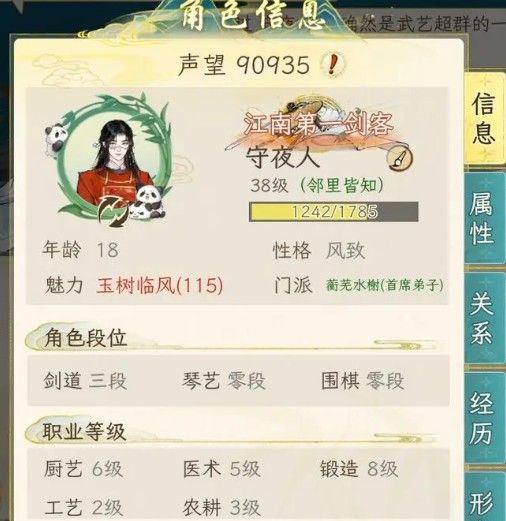Select the 锻造 8级 profession entry
The height and width of the screenshot is (521, 506).
click(x=359, y=469)
